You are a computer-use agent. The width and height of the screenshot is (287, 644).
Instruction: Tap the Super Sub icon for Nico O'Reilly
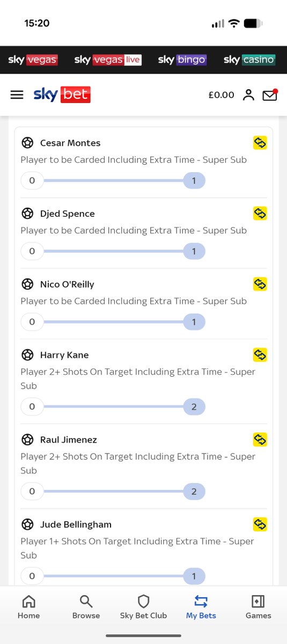[260, 284]
